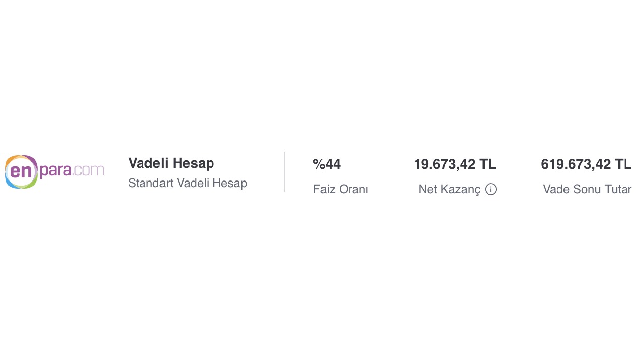Screen dimensions: 644x362
Task: Click the orange arc of Enpara emblem
Action: click(x=11, y=161)
